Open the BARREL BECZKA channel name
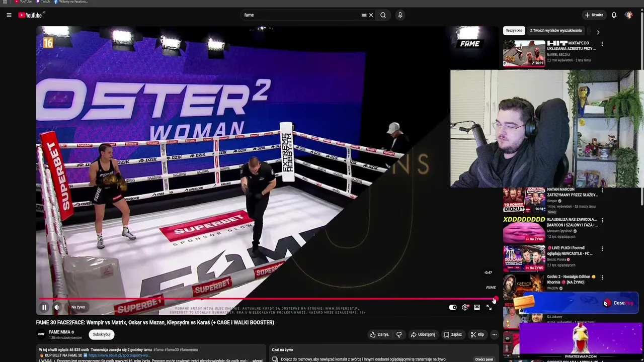644x362 pixels. [x=558, y=55]
